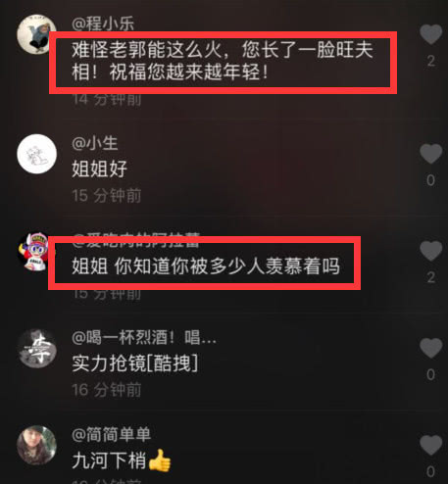Open 小生's white profile avatar

click(36, 154)
